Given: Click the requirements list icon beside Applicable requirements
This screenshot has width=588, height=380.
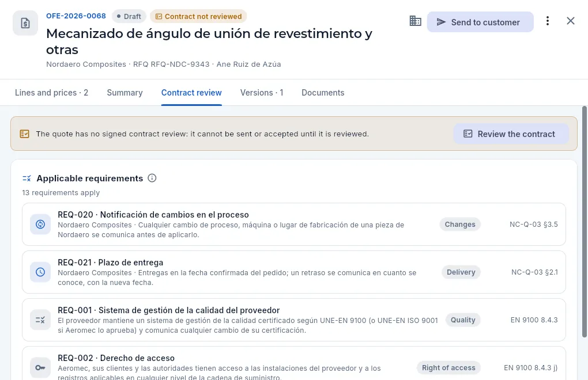Looking at the screenshot, I should coord(27,178).
